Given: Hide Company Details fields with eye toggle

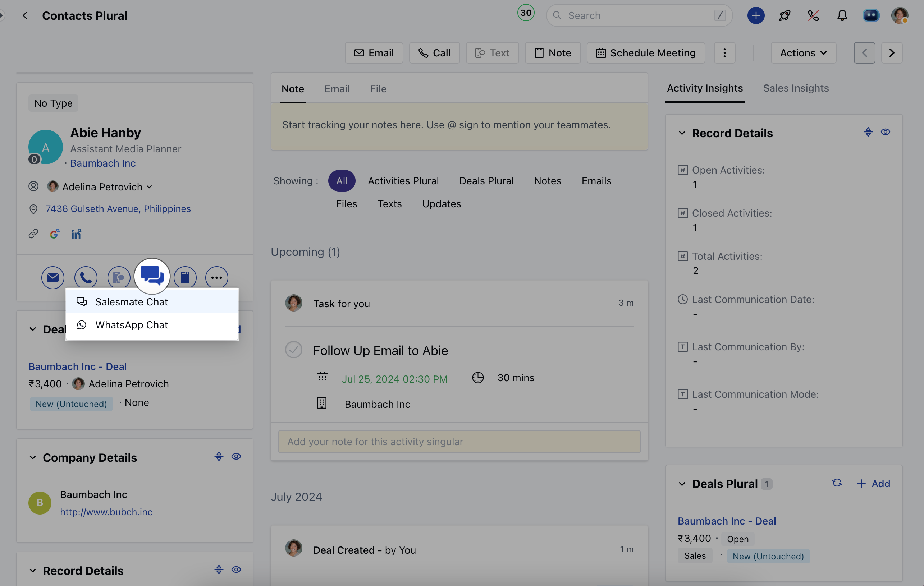Looking at the screenshot, I should tap(236, 456).
